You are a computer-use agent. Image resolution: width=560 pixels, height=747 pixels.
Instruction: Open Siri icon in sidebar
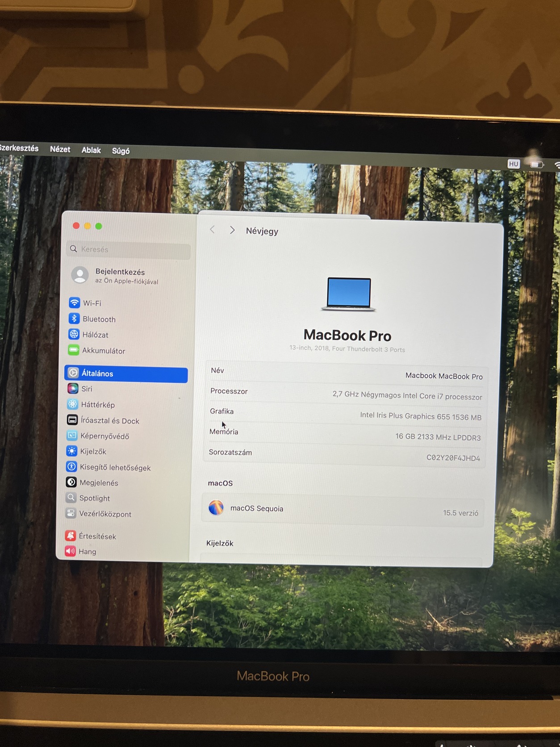tap(73, 388)
